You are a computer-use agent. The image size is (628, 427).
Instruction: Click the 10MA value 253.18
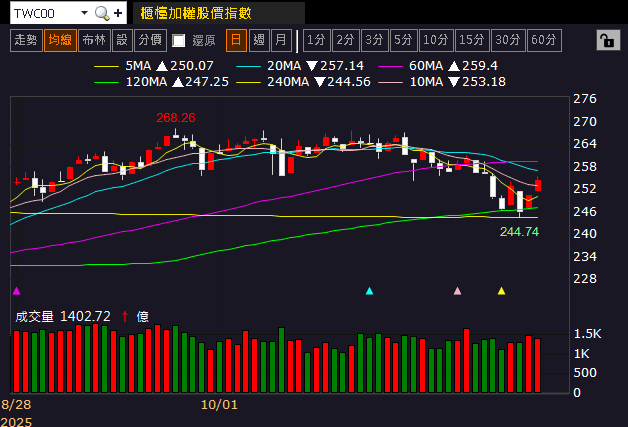click(484, 82)
